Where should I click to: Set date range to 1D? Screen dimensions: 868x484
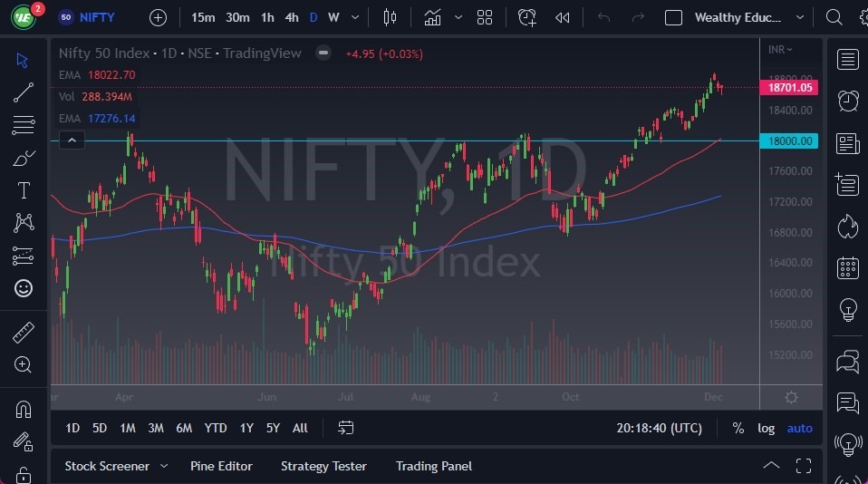coord(72,428)
